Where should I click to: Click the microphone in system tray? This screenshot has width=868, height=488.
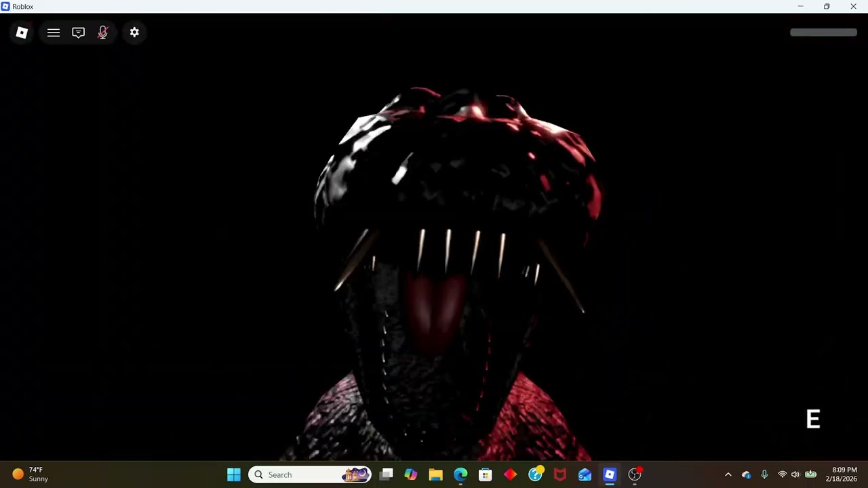click(x=764, y=474)
